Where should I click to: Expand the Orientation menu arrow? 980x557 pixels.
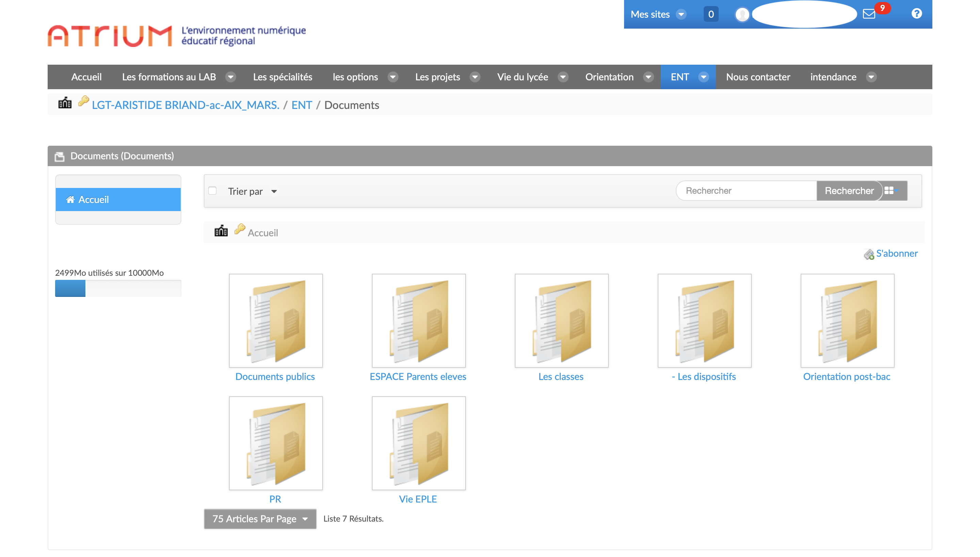(x=648, y=77)
